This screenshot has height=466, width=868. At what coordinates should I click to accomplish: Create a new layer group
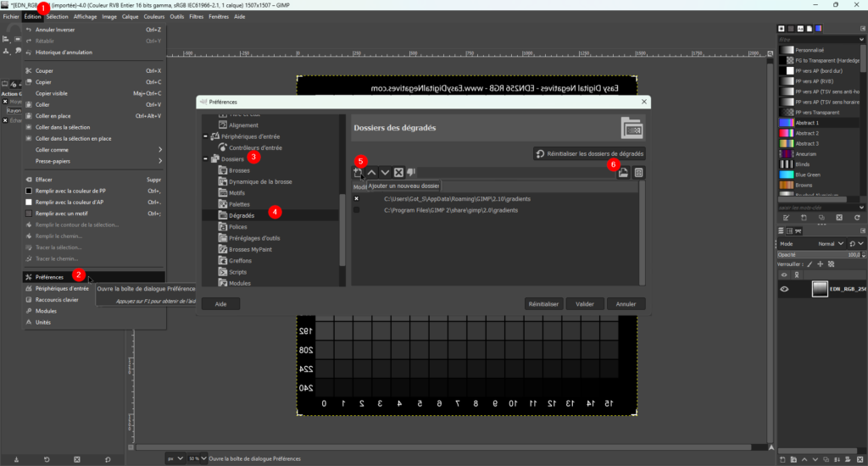pyautogui.click(x=793, y=460)
